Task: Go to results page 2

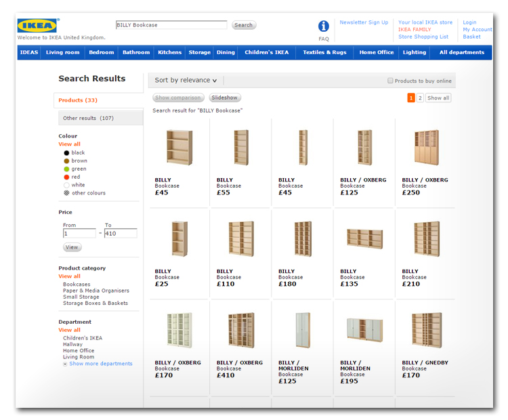Action: [x=420, y=98]
